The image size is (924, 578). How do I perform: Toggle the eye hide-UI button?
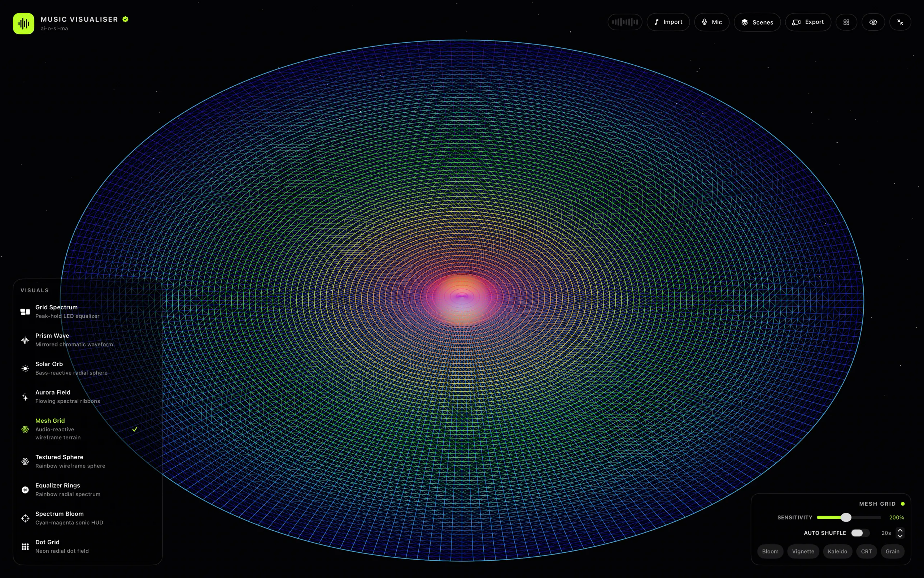pyautogui.click(x=873, y=22)
